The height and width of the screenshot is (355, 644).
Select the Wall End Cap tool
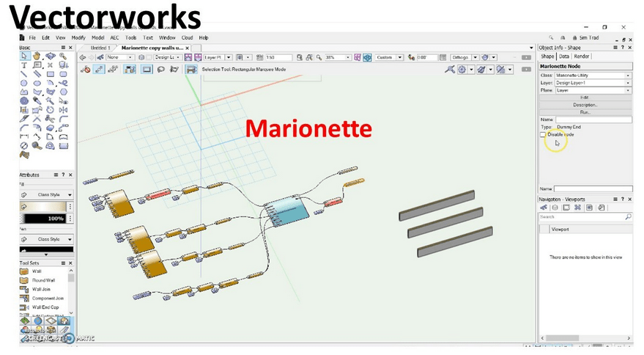(x=44, y=307)
